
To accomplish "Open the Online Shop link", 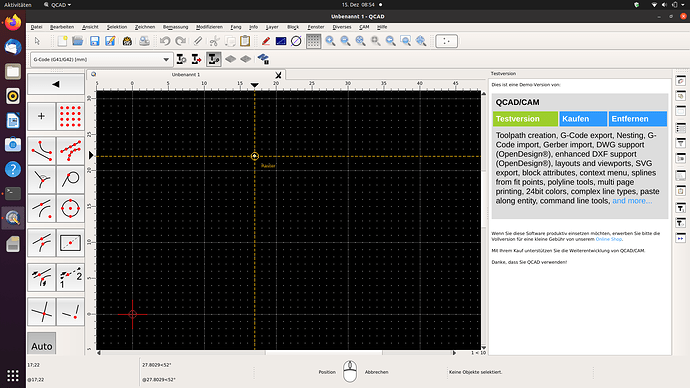I will [609, 239].
